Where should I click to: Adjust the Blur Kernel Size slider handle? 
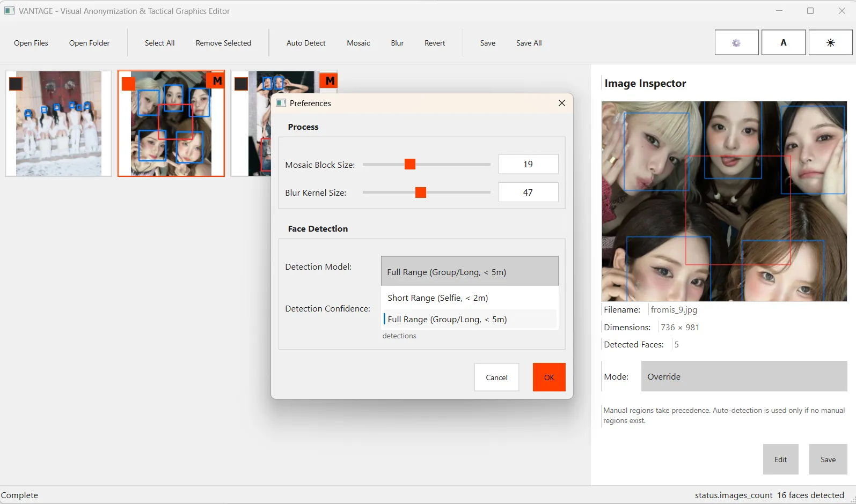[421, 192]
